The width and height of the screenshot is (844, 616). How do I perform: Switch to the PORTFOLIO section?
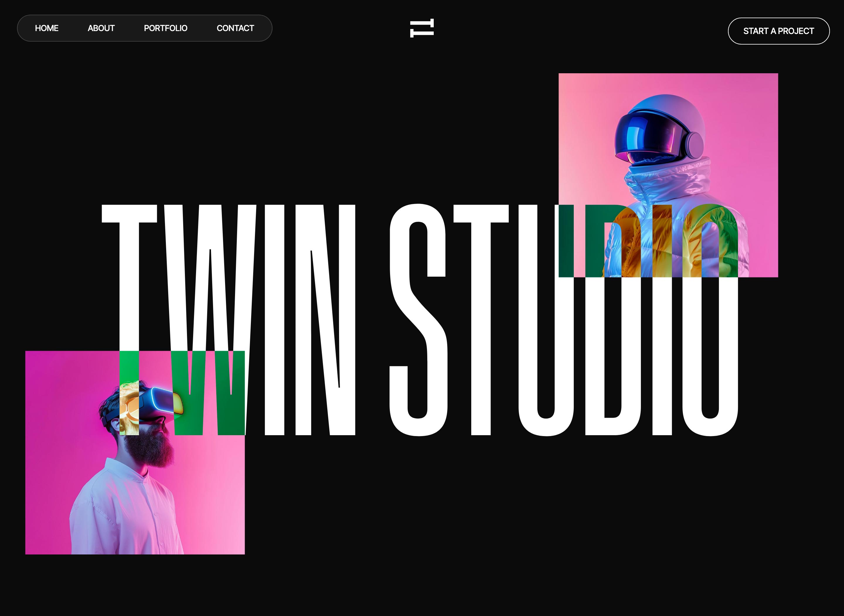[x=166, y=28]
